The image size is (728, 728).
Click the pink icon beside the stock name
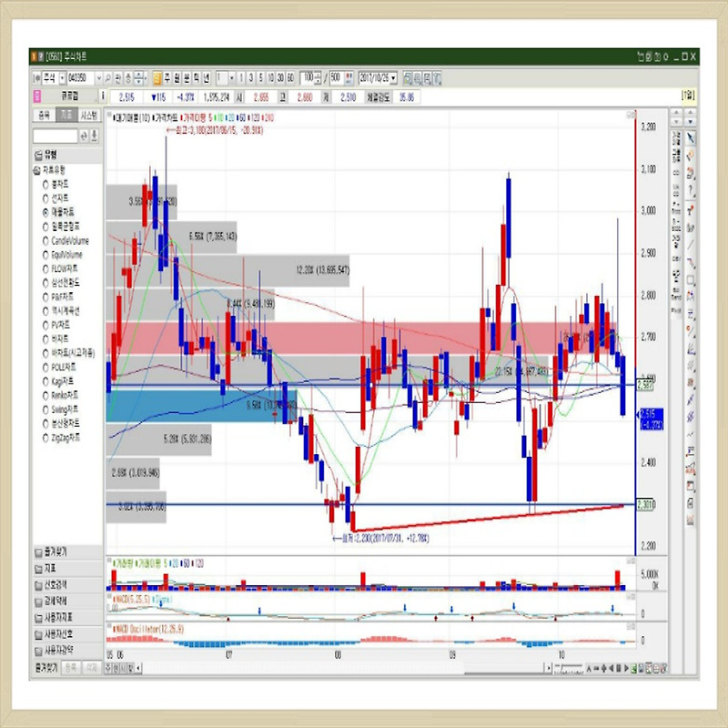point(36,96)
